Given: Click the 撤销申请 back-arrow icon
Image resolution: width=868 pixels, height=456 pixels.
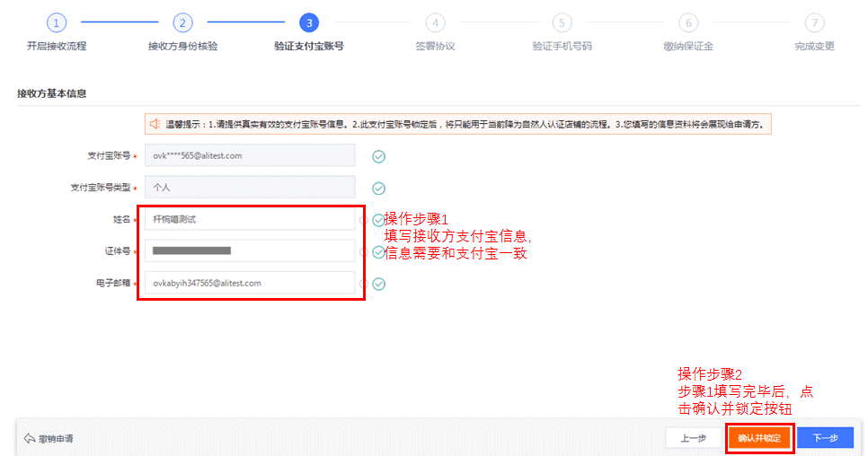Looking at the screenshot, I should (x=30, y=439).
